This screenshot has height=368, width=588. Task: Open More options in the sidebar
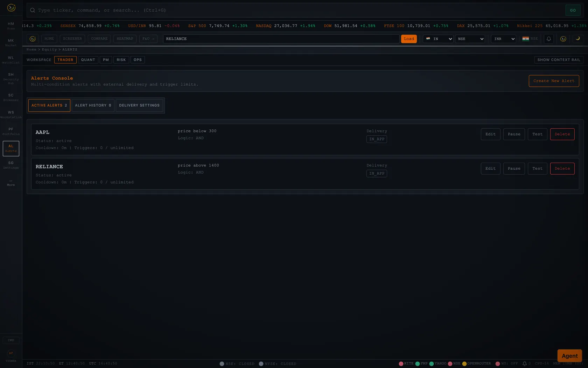pos(11,183)
